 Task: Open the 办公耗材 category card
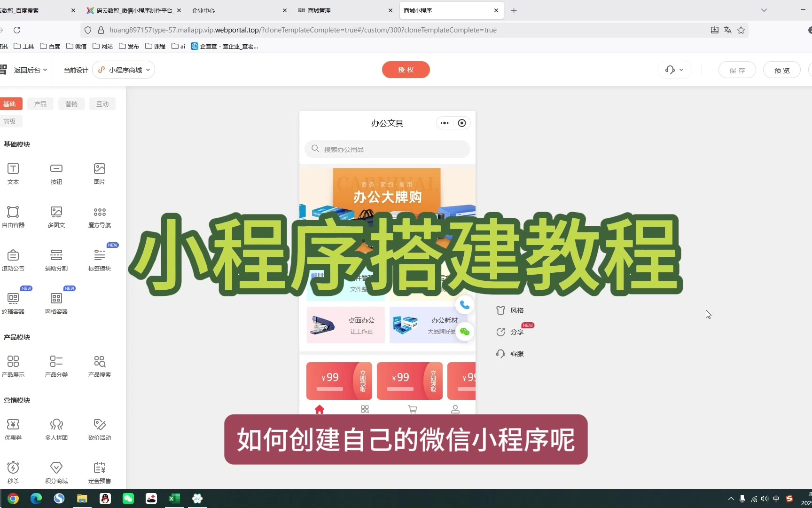click(x=429, y=325)
